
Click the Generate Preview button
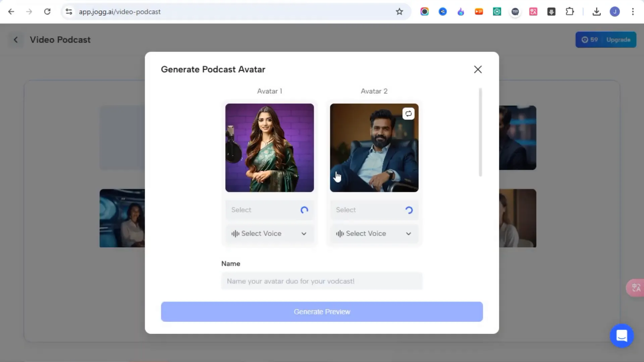322,312
